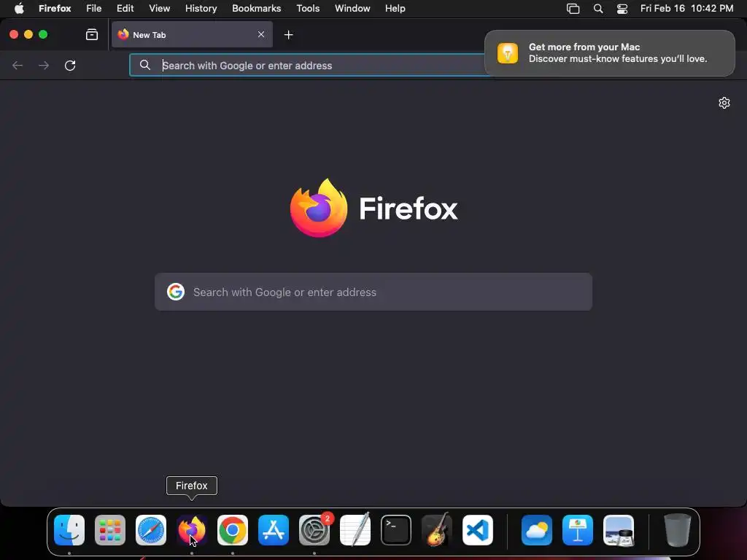Screen dimensions: 747x560
Task: Open new tab personalize gear icon
Action: [724, 103]
